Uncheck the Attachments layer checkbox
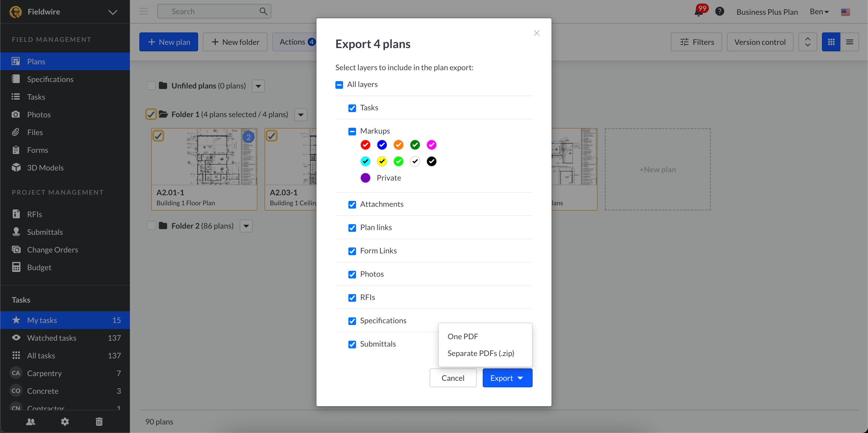The width and height of the screenshot is (868, 433). (352, 204)
